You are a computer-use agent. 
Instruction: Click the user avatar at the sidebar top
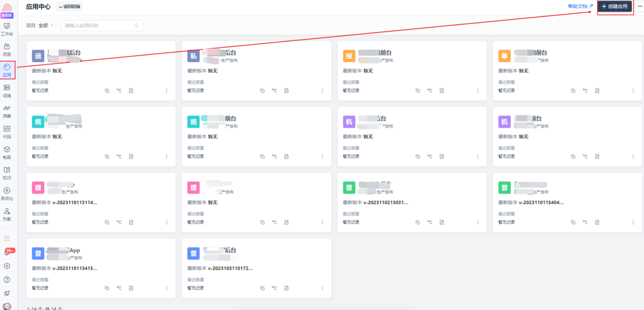7,8
